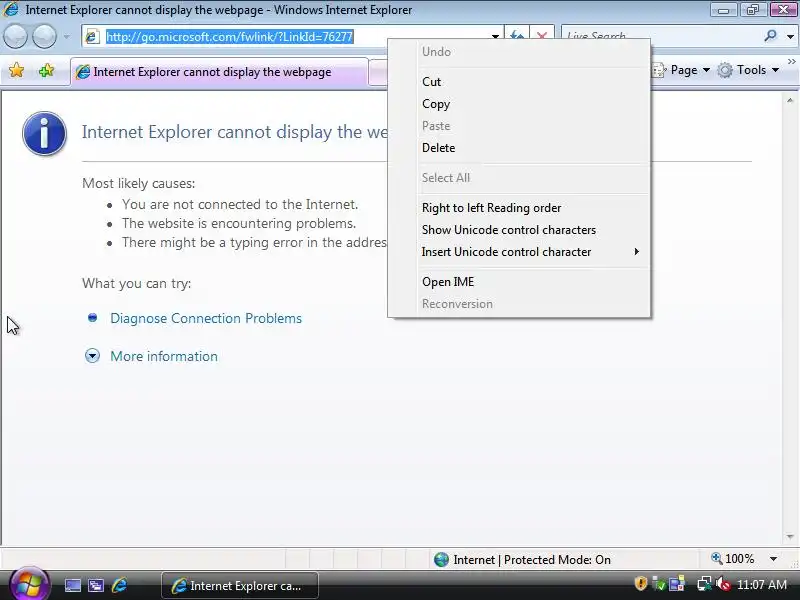Screen dimensions: 800x600
Task: Click the browser Forward arrow button
Action: [x=44, y=36]
